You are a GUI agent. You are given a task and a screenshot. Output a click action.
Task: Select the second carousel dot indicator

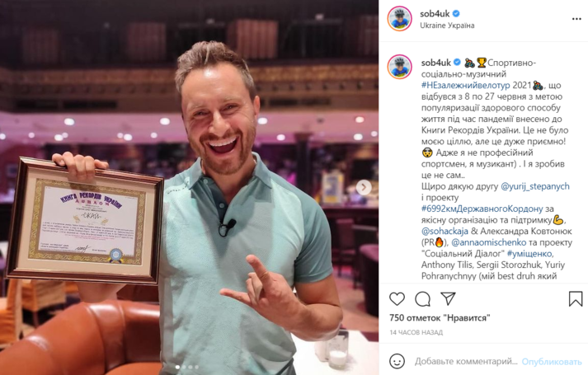click(x=184, y=367)
